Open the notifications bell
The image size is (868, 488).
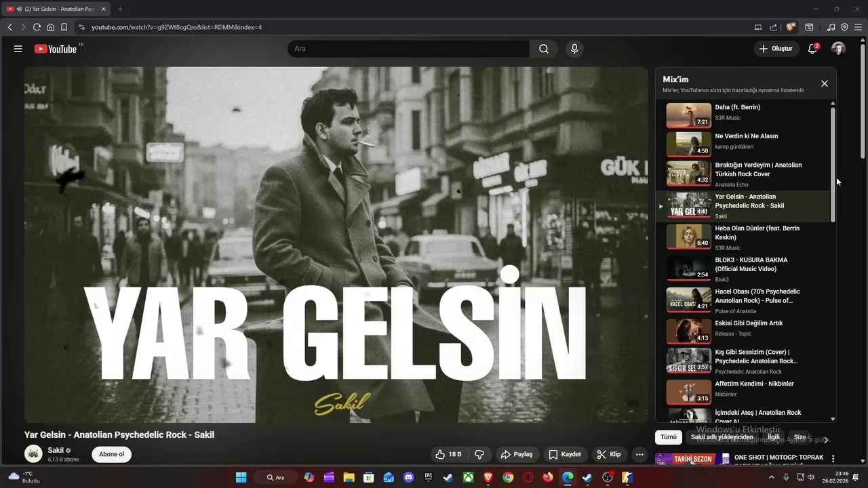point(812,49)
